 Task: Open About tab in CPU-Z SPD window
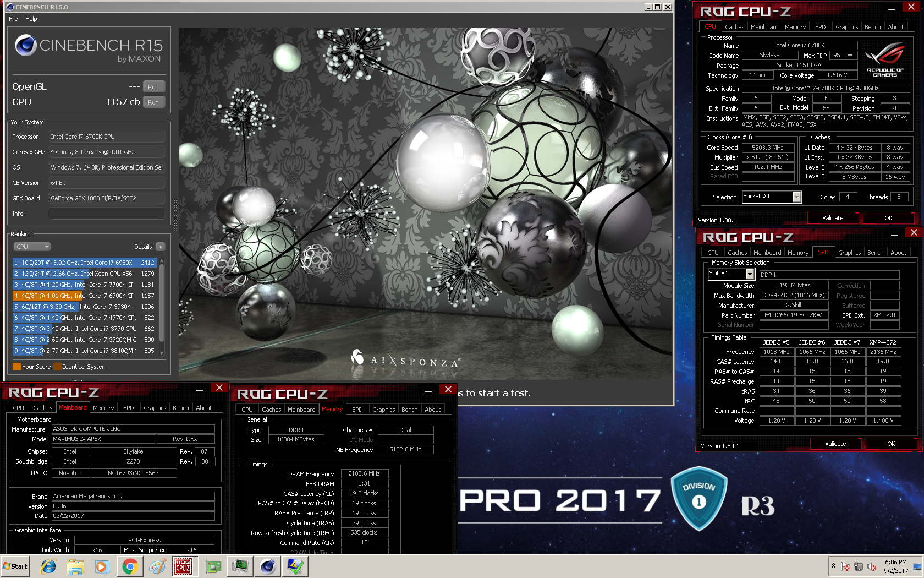[898, 253]
